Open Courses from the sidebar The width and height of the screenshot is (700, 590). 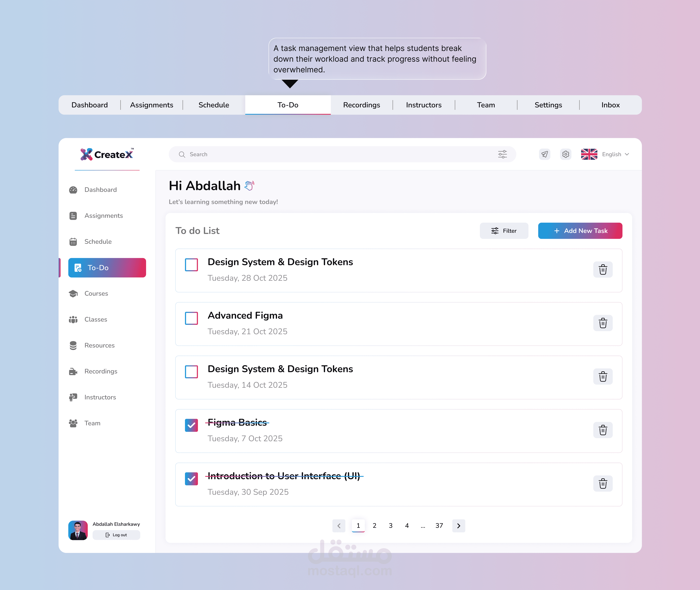coord(96,293)
